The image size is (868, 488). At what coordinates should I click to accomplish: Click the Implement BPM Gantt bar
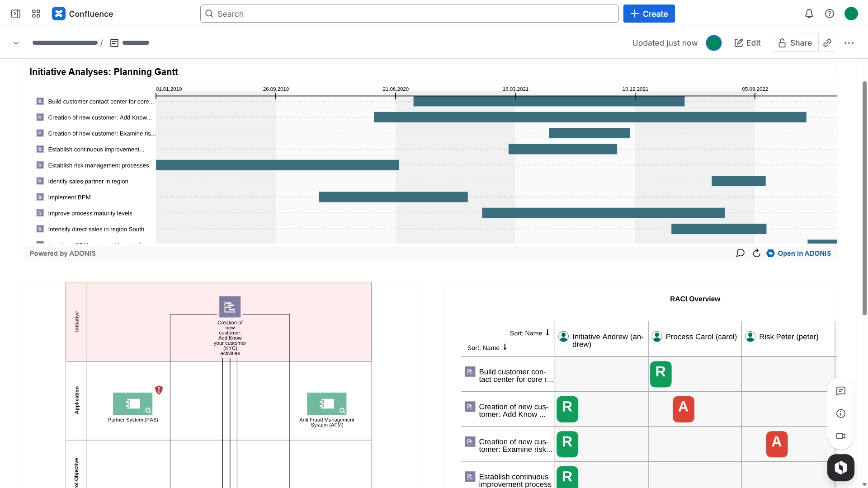coord(393,197)
